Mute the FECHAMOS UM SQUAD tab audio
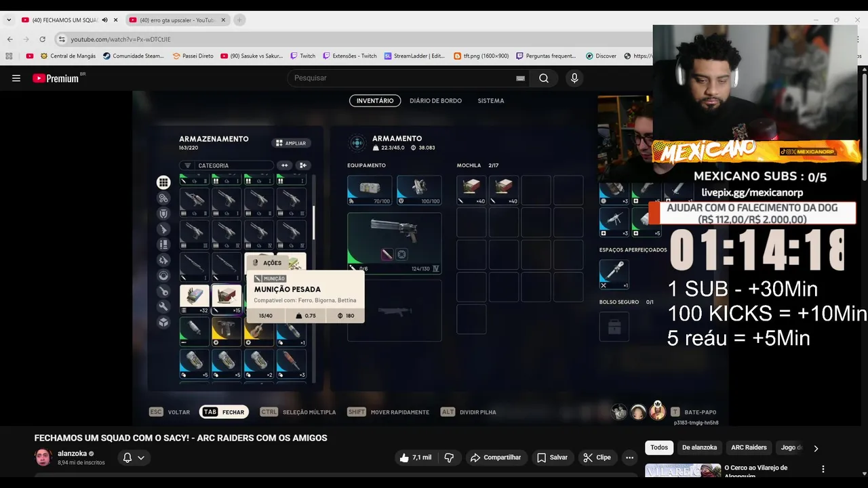 coord(104,20)
